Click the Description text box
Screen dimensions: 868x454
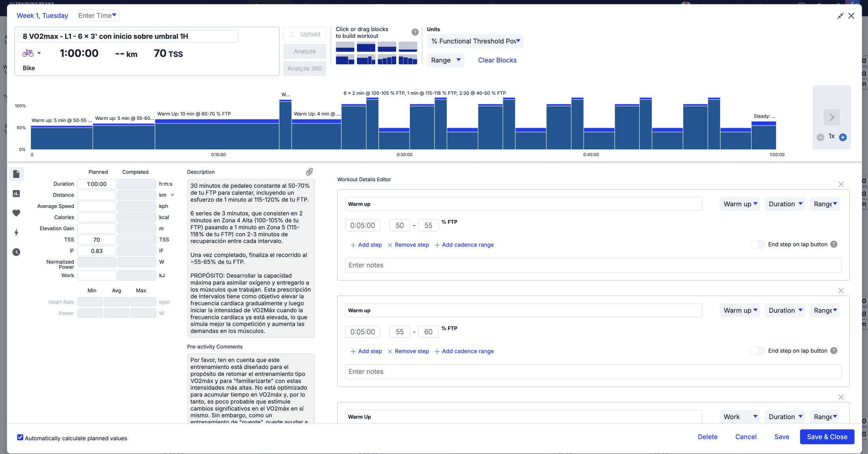(x=251, y=258)
